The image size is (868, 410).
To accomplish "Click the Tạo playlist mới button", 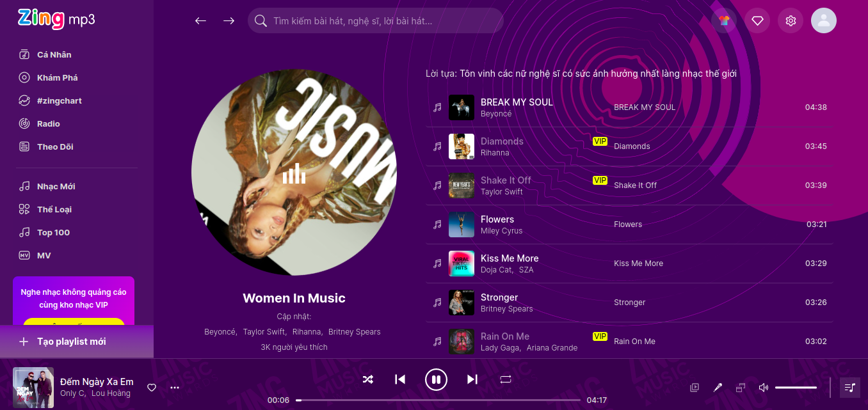I will tap(77, 342).
